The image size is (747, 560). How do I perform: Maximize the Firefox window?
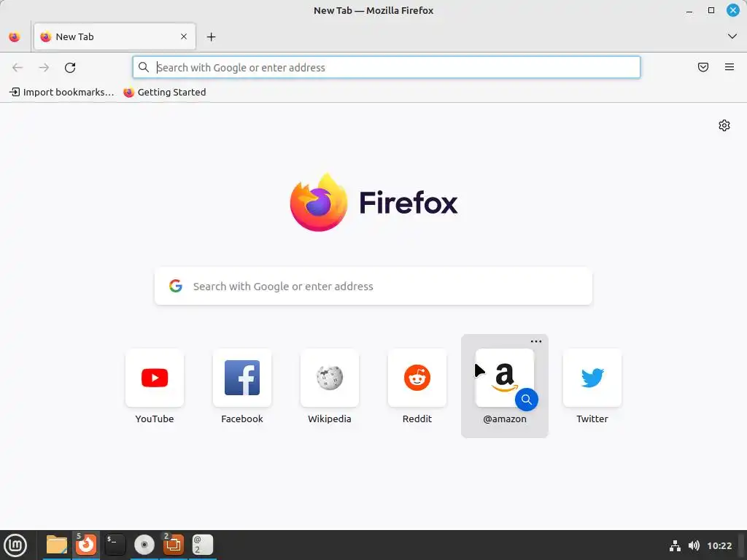click(711, 10)
